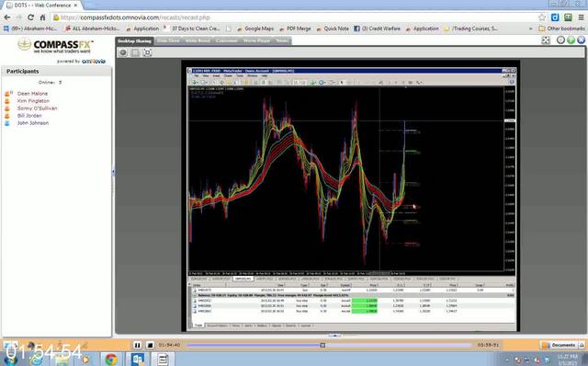Open the Credit Warfare Facebook bookmark
Screen dimensions: 588x366
point(378,29)
